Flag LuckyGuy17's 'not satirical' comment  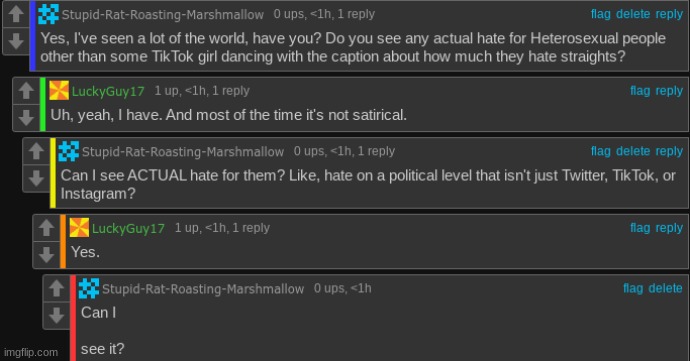(x=640, y=91)
